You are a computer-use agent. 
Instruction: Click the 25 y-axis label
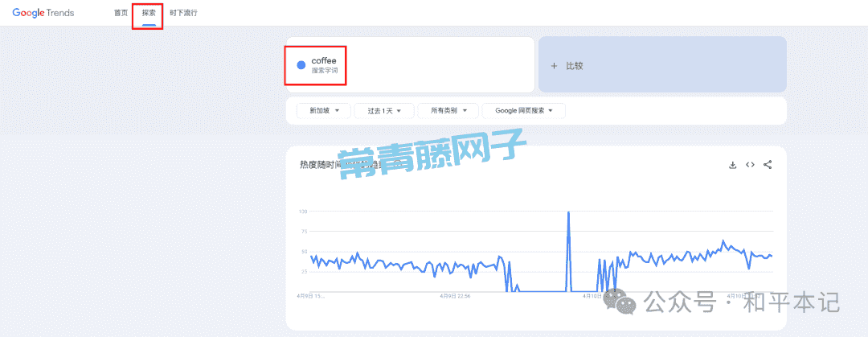[304, 272]
